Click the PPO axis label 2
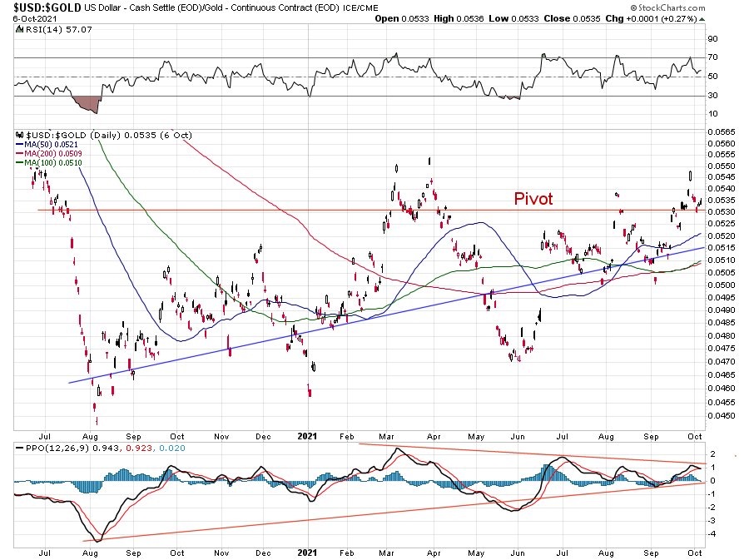The width and height of the screenshot is (749, 560). coord(712,454)
